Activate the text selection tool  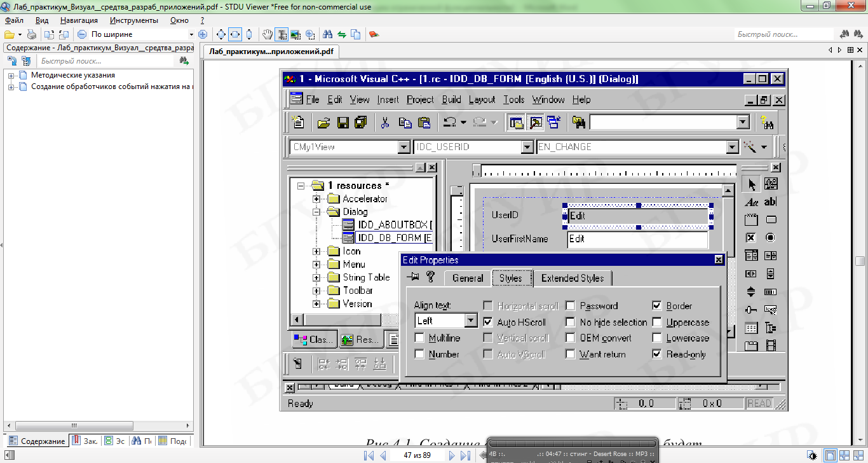(281, 34)
